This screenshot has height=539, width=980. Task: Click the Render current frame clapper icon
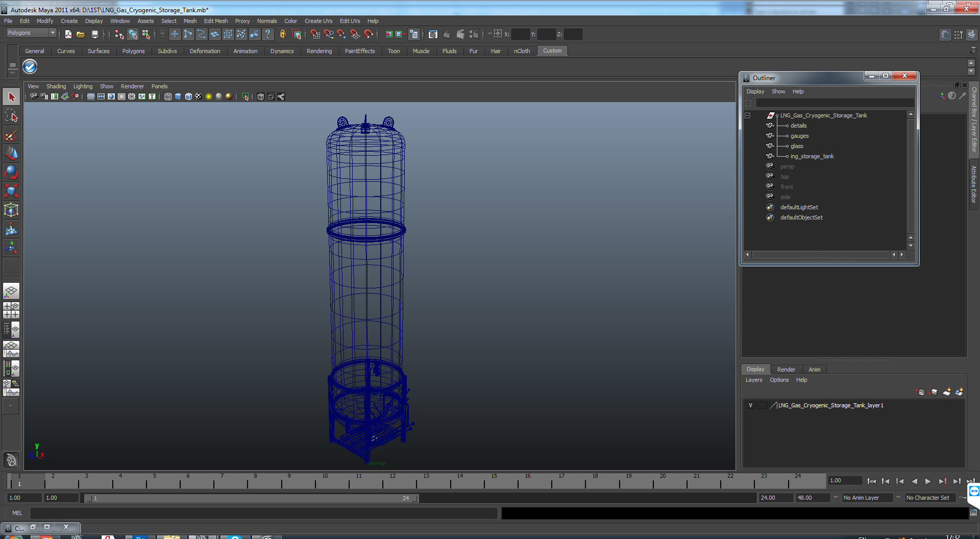point(447,34)
